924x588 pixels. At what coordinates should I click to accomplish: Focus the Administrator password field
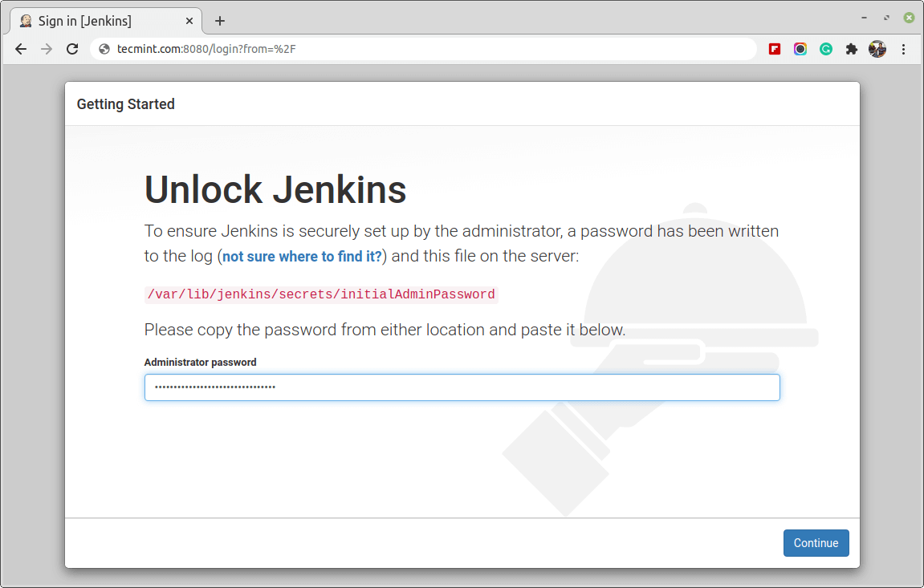click(462, 387)
